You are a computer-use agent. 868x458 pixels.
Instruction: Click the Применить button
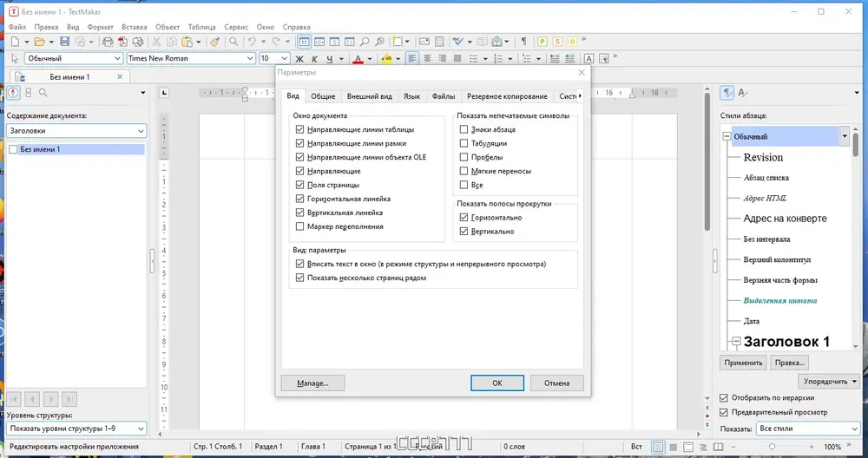point(743,363)
